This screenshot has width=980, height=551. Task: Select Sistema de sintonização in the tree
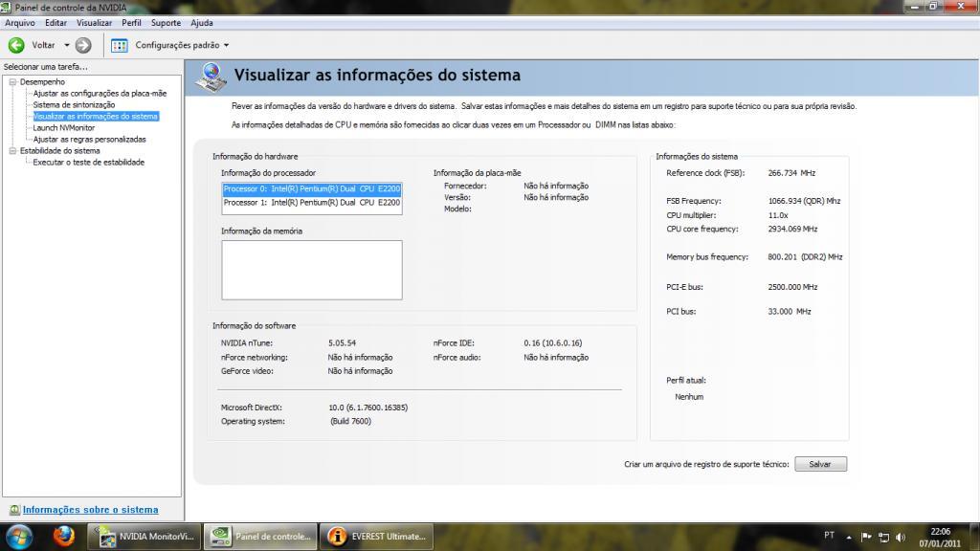pos(74,105)
